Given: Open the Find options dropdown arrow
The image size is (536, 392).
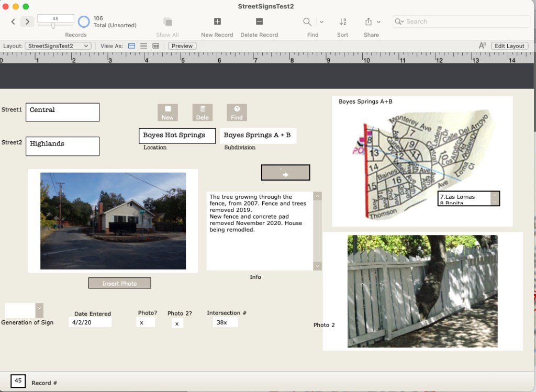Looking at the screenshot, I should pos(321,22).
